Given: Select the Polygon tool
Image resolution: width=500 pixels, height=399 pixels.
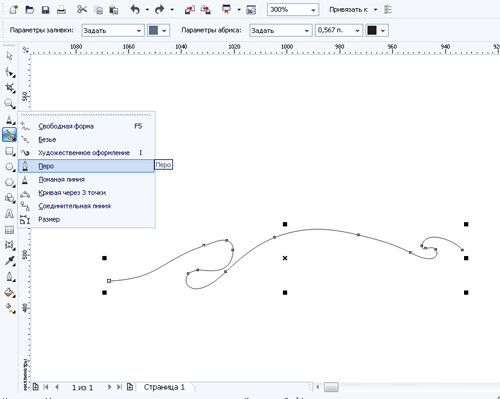Looking at the screenshot, I should click(x=10, y=182).
